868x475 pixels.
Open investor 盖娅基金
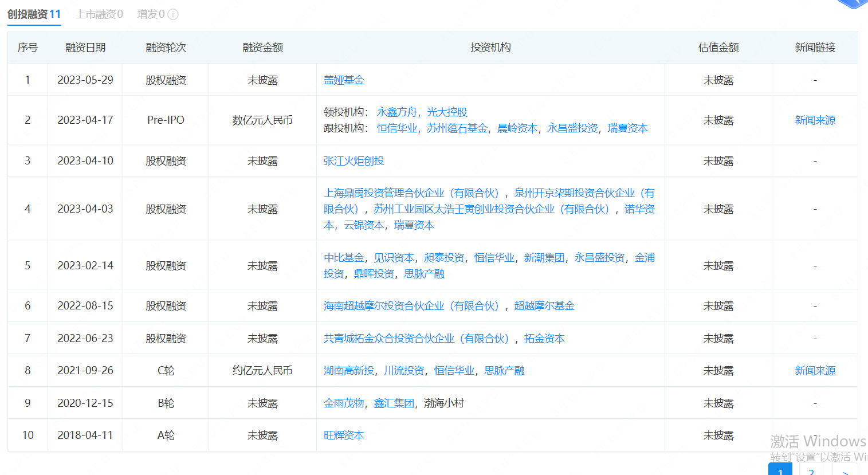[x=344, y=80]
